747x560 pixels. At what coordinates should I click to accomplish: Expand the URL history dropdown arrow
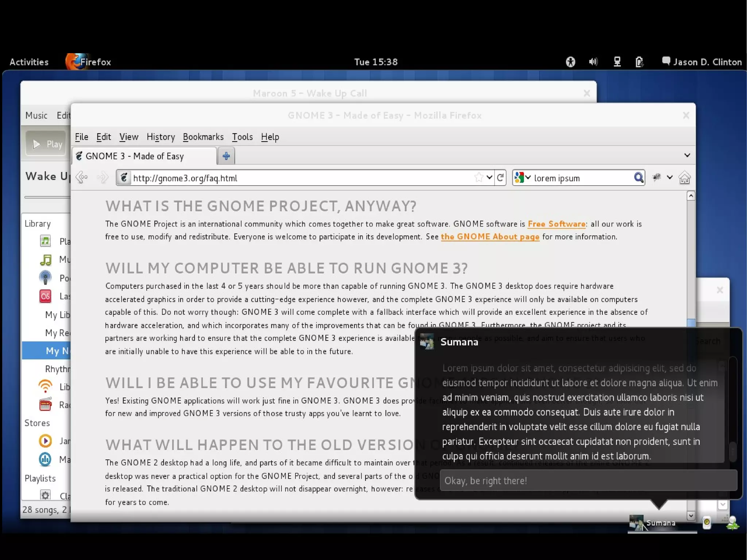[x=489, y=178]
